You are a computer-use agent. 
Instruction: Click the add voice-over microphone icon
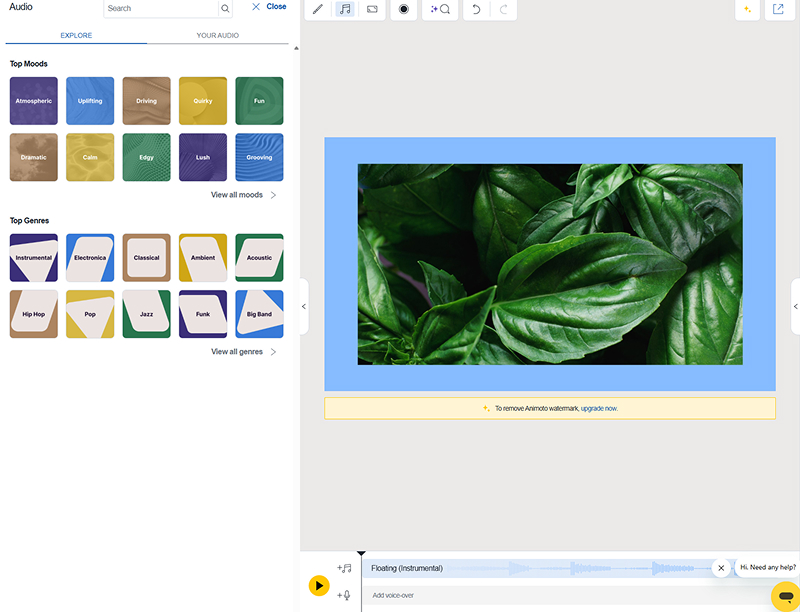pyautogui.click(x=344, y=595)
